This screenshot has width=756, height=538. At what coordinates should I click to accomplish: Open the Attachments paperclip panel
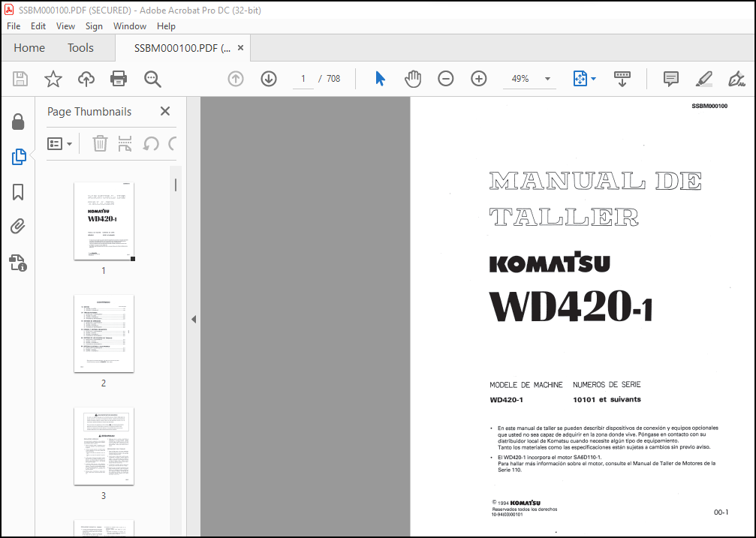click(18, 227)
